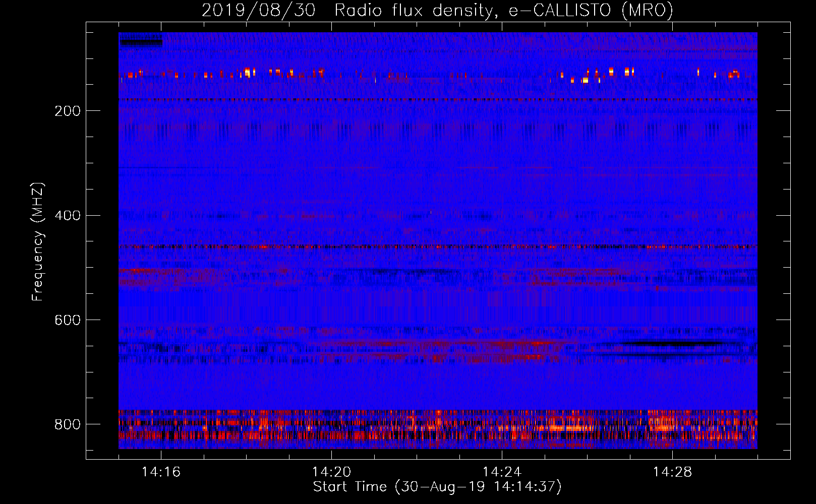Click the 400 frequency tick label

68,216
